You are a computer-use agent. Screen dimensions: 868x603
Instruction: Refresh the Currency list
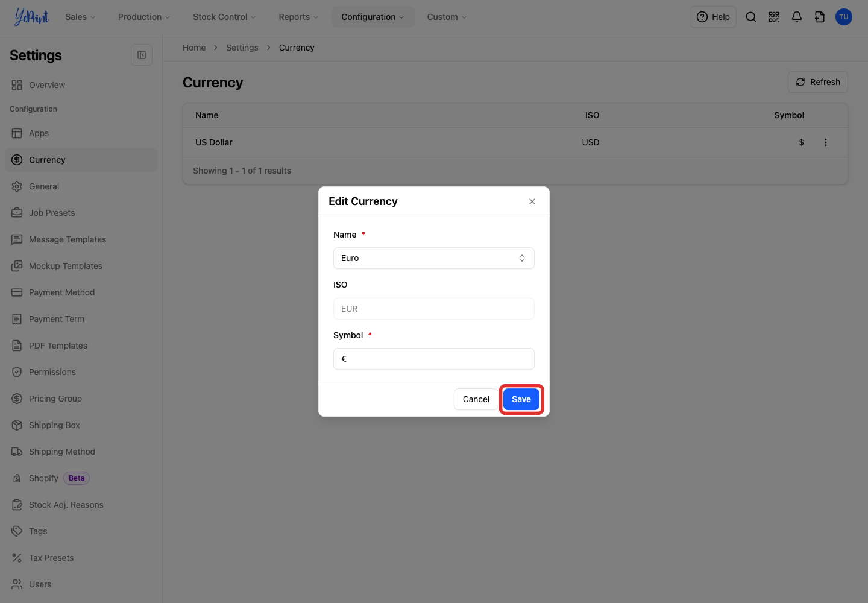[x=818, y=82]
